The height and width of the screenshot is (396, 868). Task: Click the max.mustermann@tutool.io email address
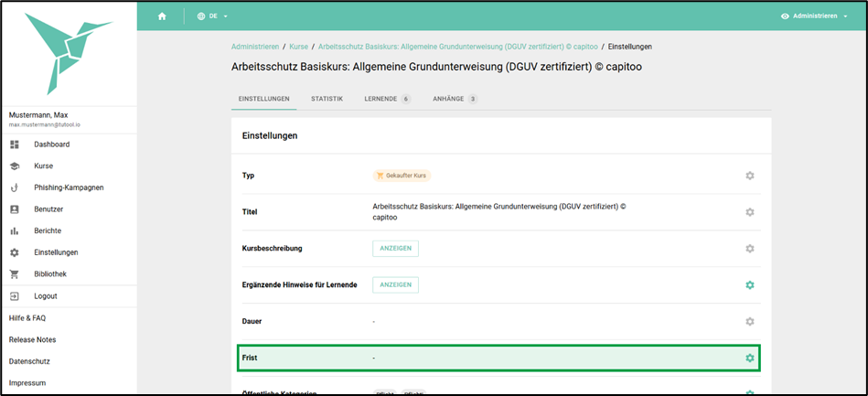coord(45,125)
